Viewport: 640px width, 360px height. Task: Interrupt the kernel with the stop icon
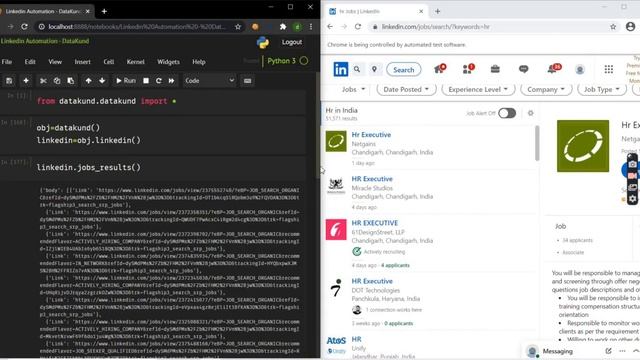point(146,81)
